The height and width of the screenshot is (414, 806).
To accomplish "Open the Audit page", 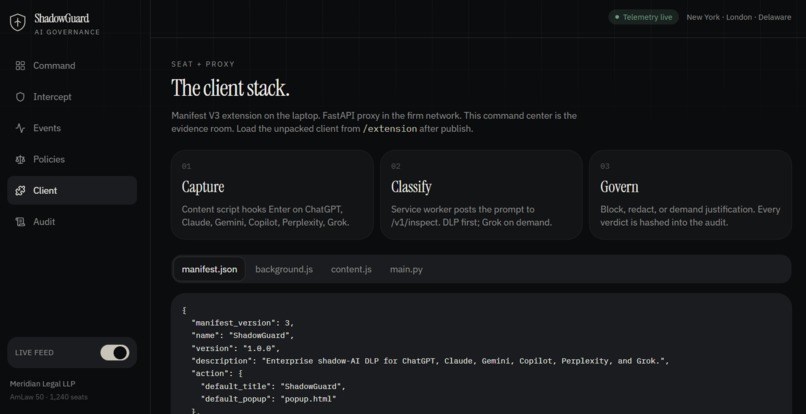I will click(x=72, y=222).
